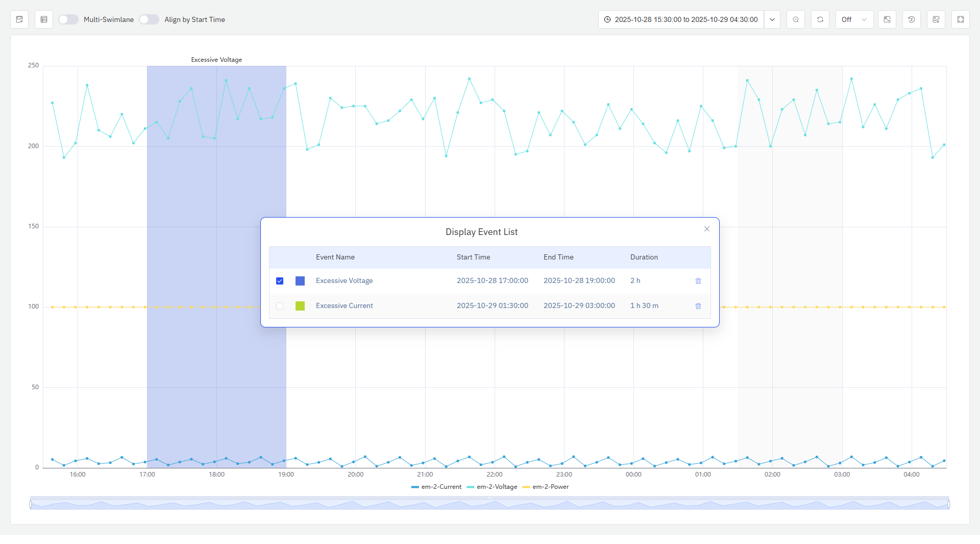This screenshot has width=980, height=544.
Task: Open the auto-refresh Off dropdown
Action: [x=854, y=19]
